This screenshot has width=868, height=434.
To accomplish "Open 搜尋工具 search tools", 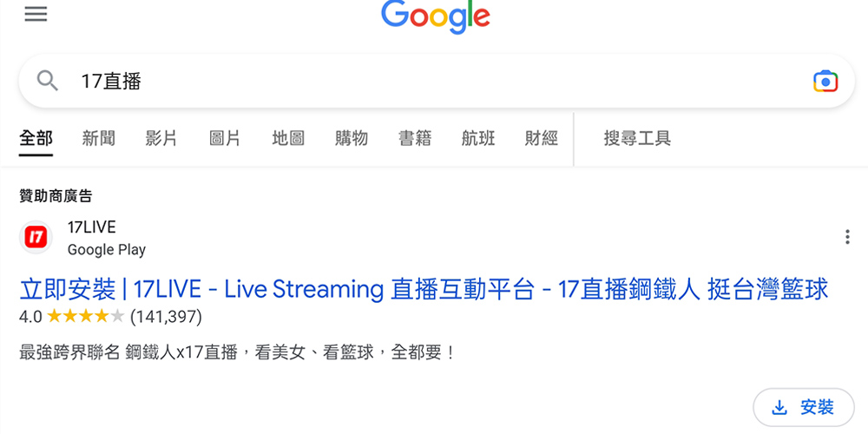I will [x=637, y=138].
